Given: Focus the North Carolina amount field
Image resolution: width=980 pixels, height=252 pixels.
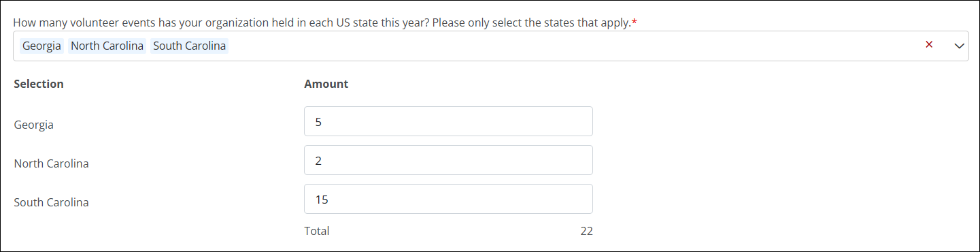Looking at the screenshot, I should pyautogui.click(x=448, y=160).
